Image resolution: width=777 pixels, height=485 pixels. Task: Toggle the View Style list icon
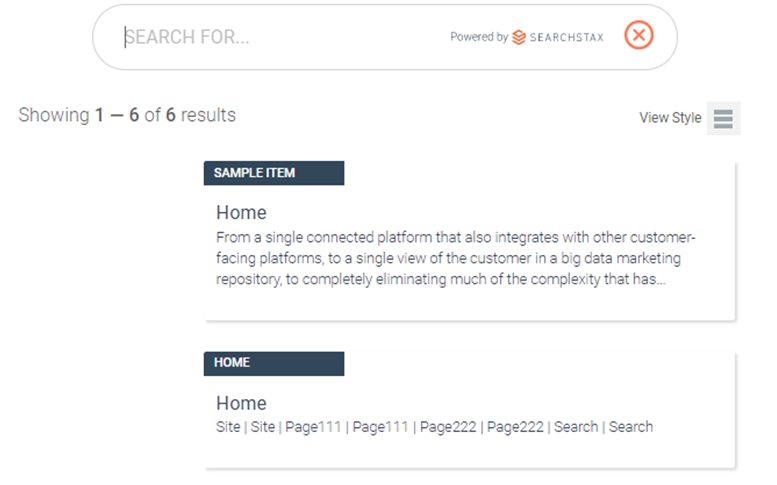pyautogui.click(x=723, y=118)
